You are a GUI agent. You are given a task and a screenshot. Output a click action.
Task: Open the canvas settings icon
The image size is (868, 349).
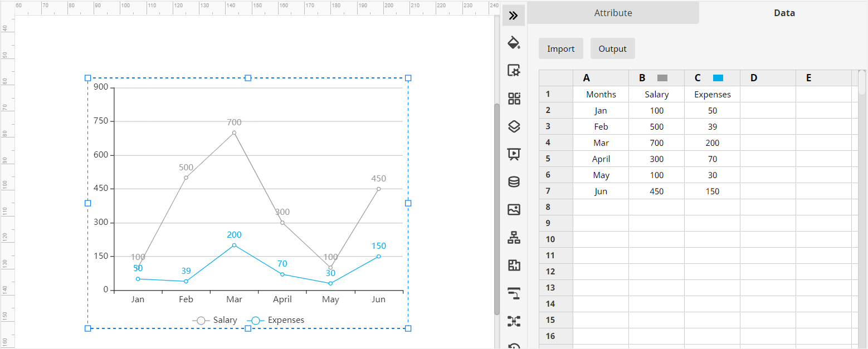click(513, 71)
